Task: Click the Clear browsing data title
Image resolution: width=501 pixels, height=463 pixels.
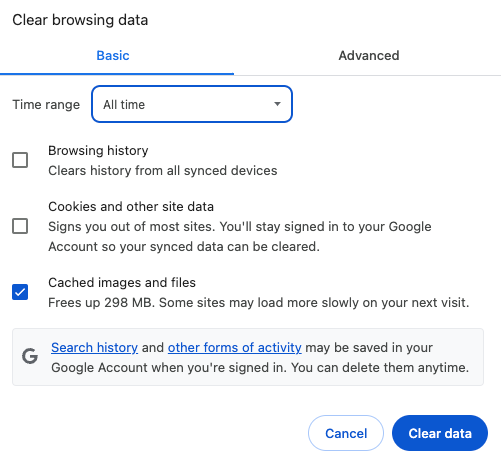Action: 80,20
